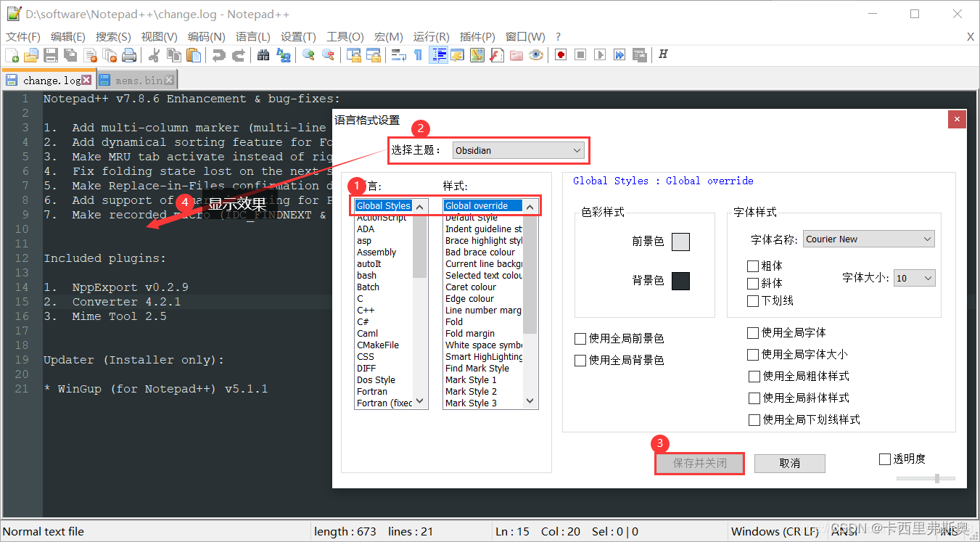The height and width of the screenshot is (542, 980).
Task: Click the 背景色 background color swatch
Action: click(x=680, y=281)
